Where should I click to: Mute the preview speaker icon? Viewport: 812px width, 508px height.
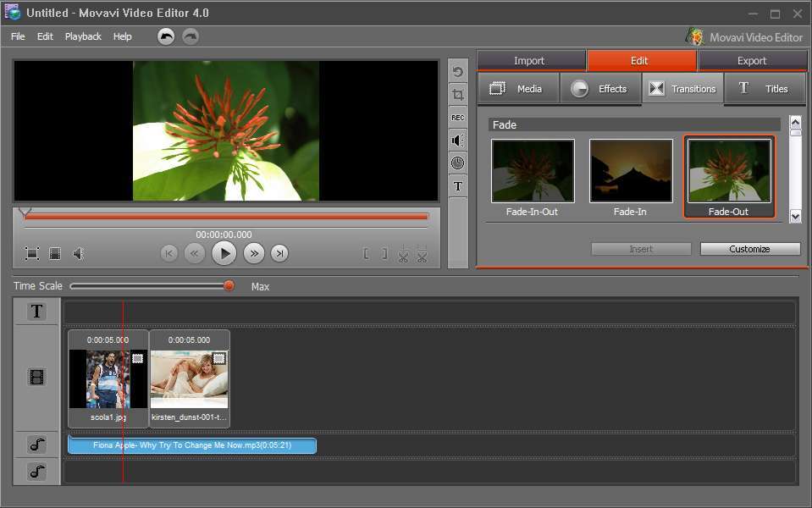point(79,253)
